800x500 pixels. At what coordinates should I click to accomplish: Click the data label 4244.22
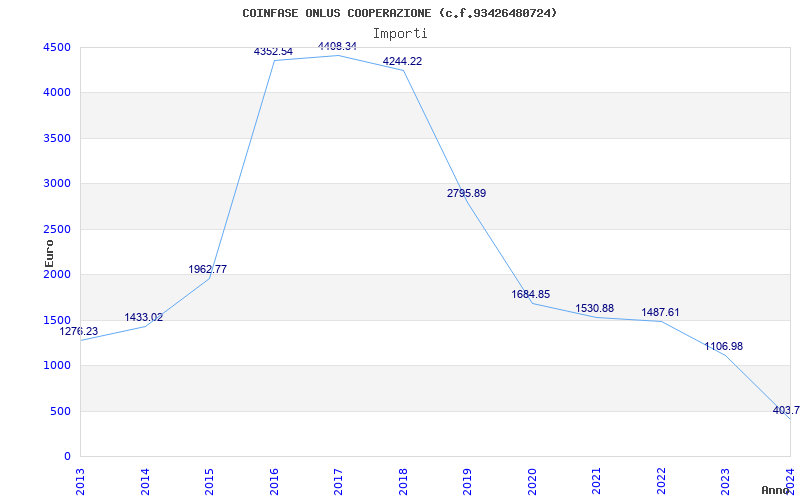coord(403,61)
